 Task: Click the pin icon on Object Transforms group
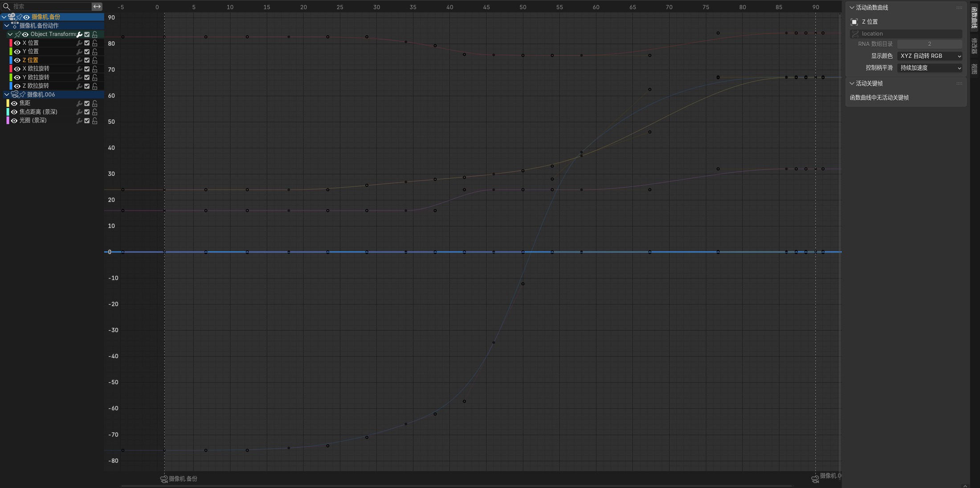[x=18, y=34]
